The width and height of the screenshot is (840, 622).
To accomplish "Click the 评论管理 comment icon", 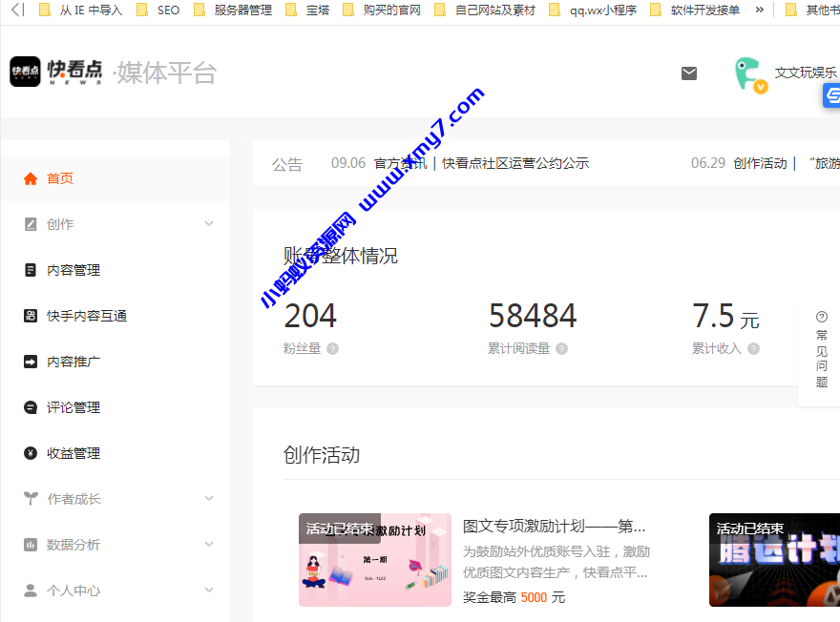I will tap(29, 406).
